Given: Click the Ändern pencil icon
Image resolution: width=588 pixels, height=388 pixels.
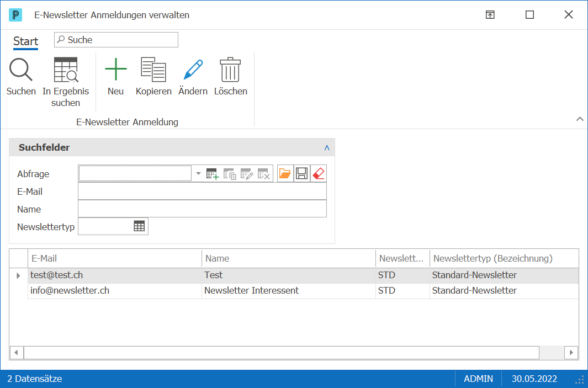Looking at the screenshot, I should pos(193,70).
